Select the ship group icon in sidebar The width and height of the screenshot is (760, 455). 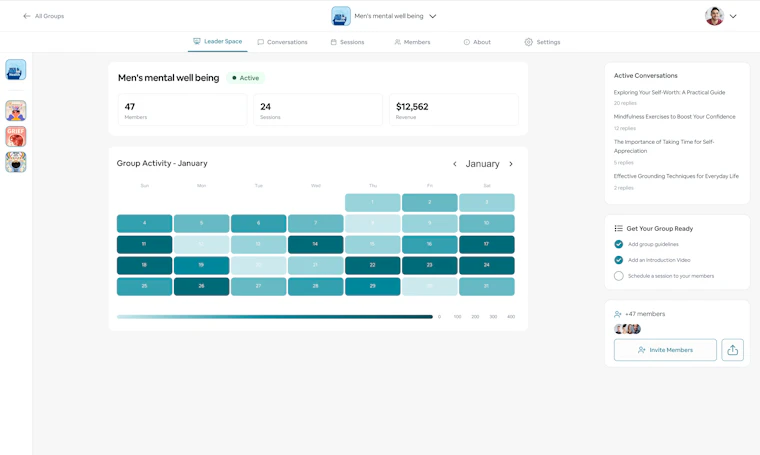click(16, 70)
